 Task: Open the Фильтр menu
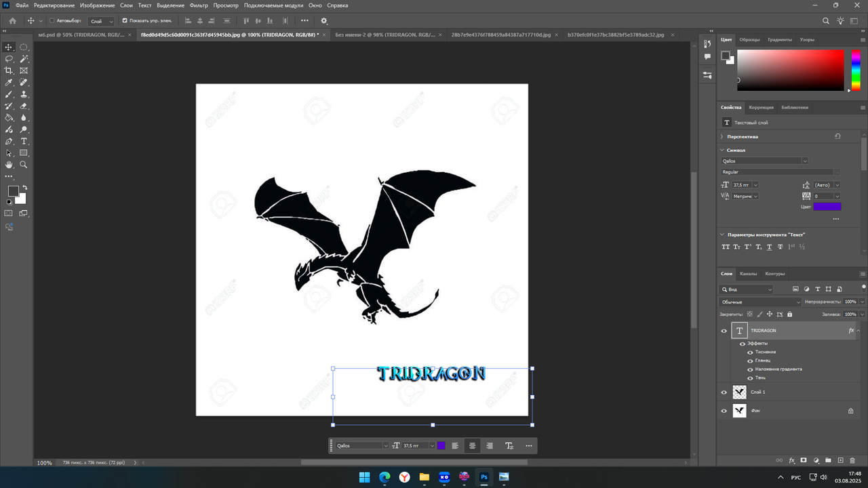click(199, 5)
